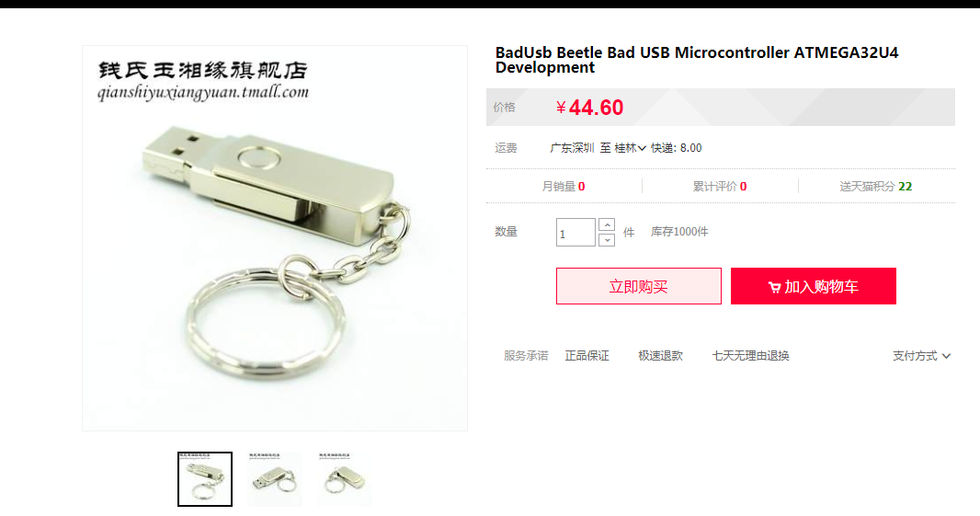Select the second product thumbnail
The width and height of the screenshot is (980, 516).
274,479
